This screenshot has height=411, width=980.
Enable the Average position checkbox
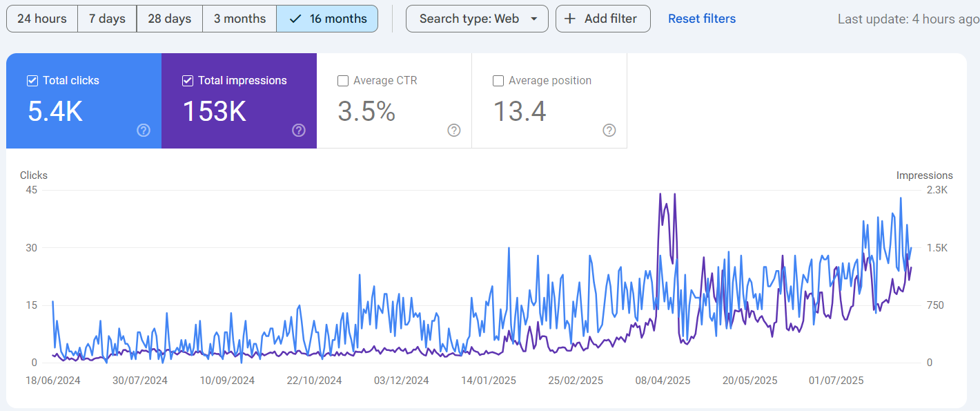tap(498, 81)
